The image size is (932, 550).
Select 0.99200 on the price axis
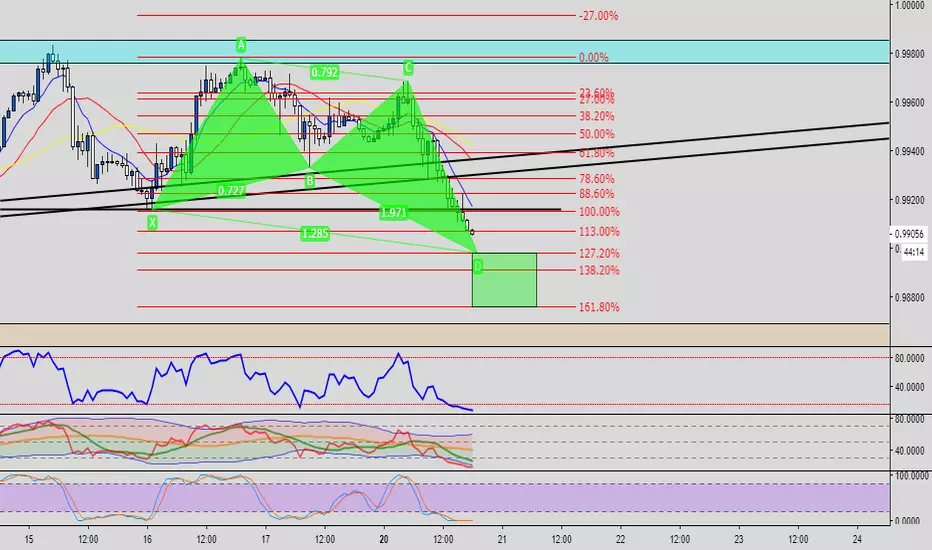(x=909, y=200)
